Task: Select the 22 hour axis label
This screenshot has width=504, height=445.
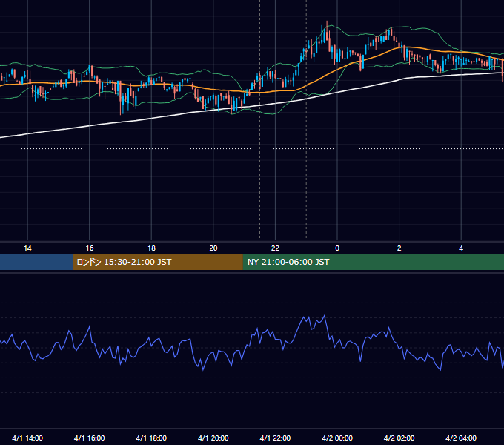Action: pos(275,248)
